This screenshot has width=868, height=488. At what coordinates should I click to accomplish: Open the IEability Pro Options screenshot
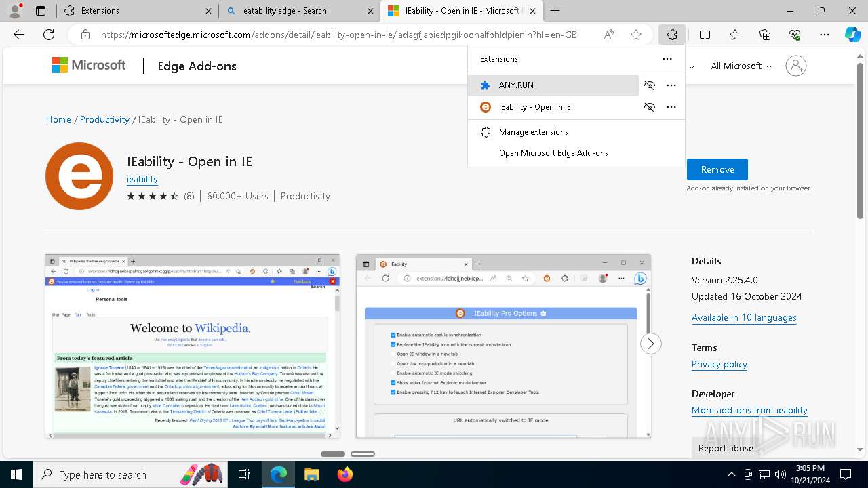coord(503,346)
